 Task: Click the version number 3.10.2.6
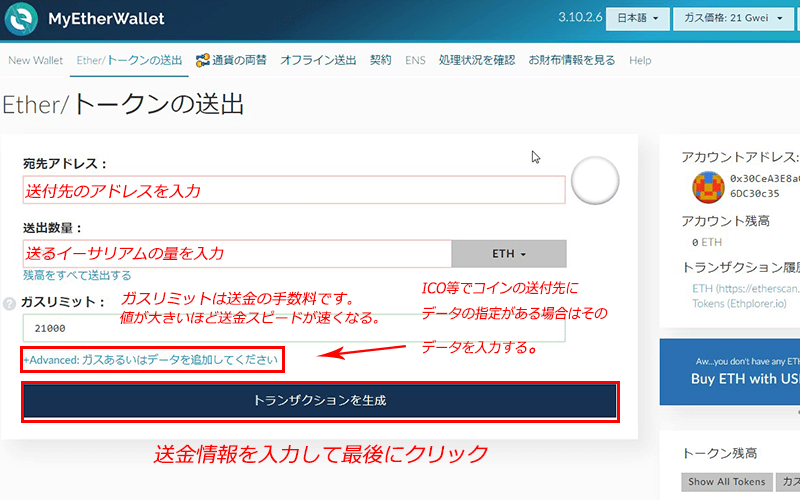pyautogui.click(x=580, y=17)
